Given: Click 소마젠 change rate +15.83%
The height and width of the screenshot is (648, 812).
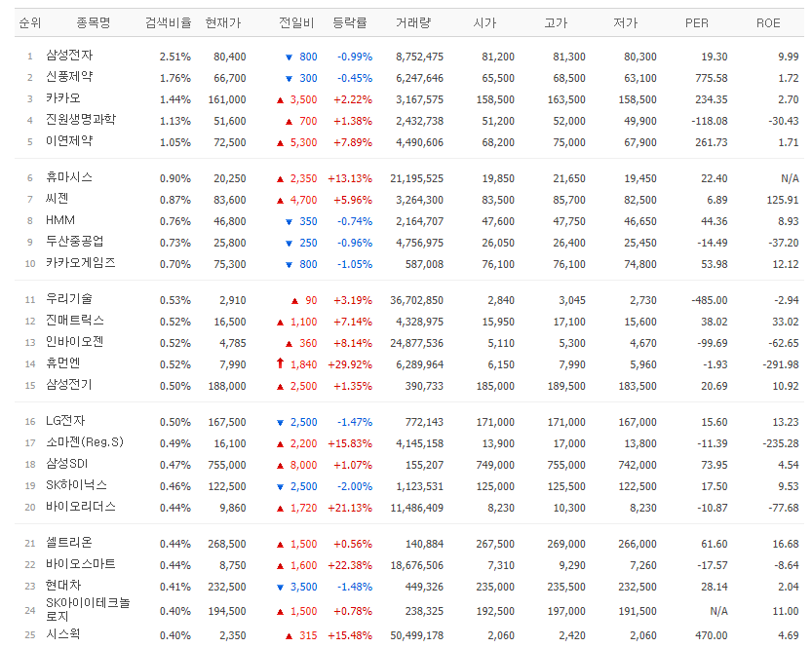Looking at the screenshot, I should point(350,444).
